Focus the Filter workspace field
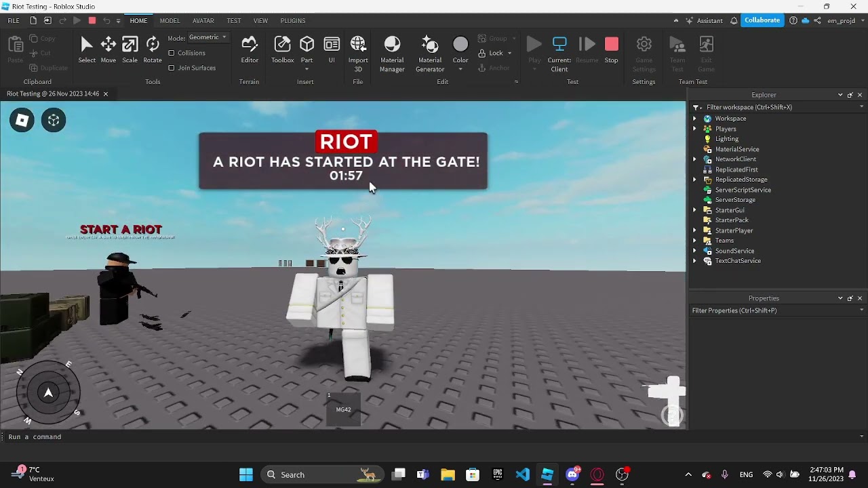 click(x=776, y=107)
